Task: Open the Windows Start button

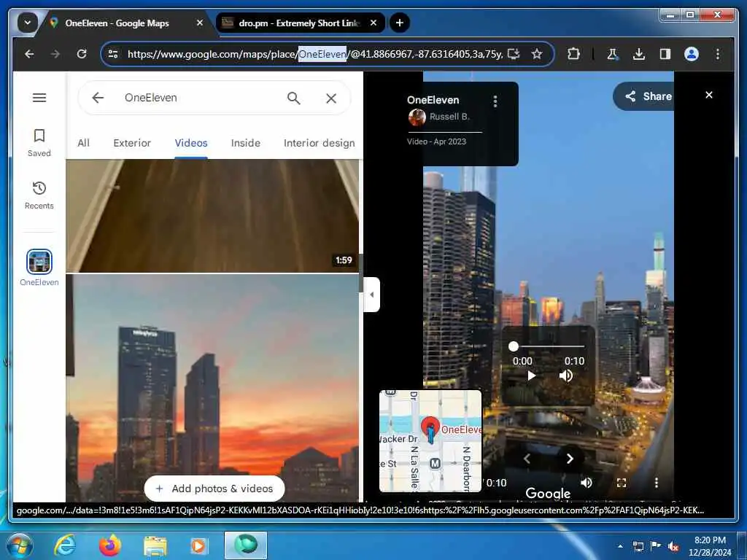Action: (x=18, y=545)
